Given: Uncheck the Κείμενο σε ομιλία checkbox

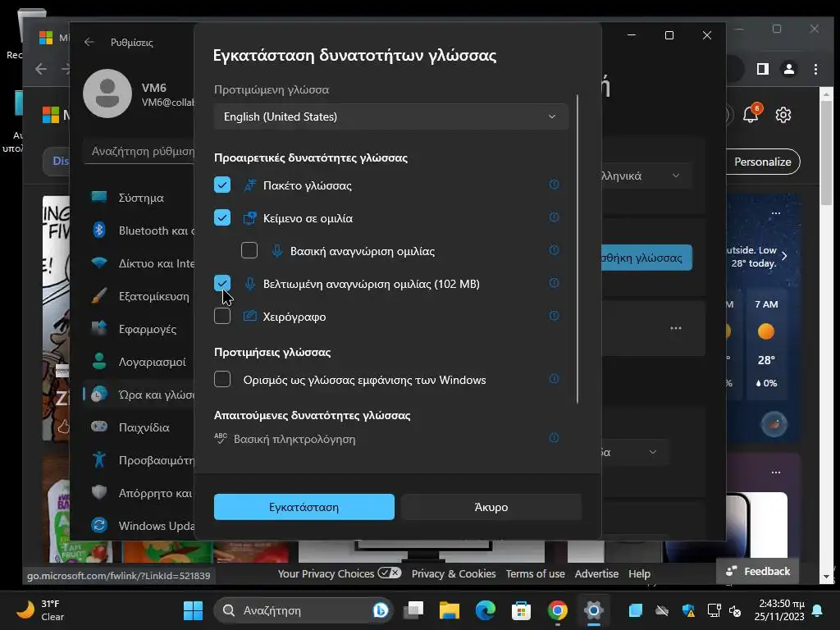Looking at the screenshot, I should [x=221, y=218].
